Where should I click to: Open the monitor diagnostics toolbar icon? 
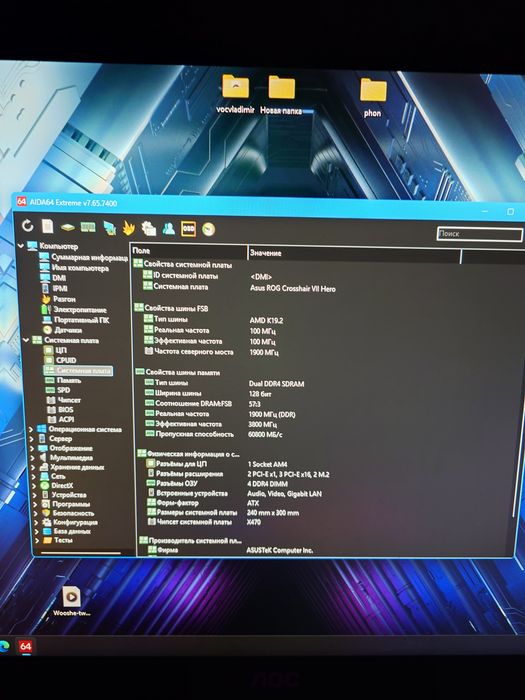point(109,228)
